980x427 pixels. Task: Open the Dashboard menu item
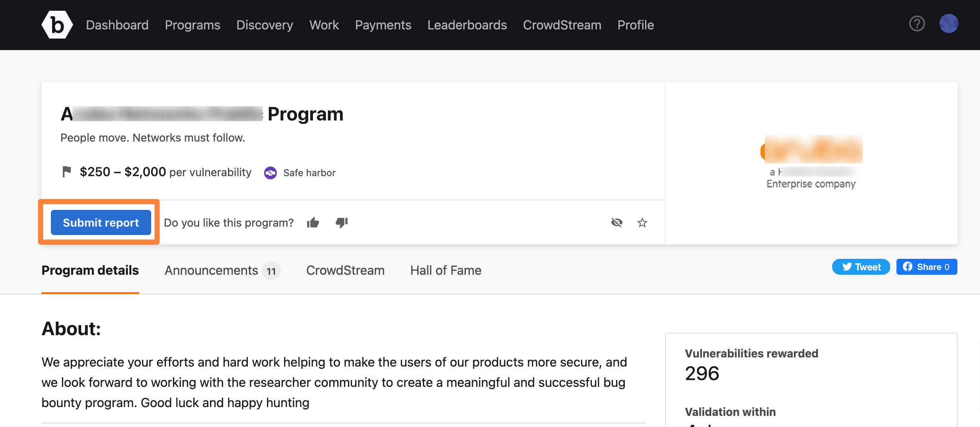(x=117, y=25)
